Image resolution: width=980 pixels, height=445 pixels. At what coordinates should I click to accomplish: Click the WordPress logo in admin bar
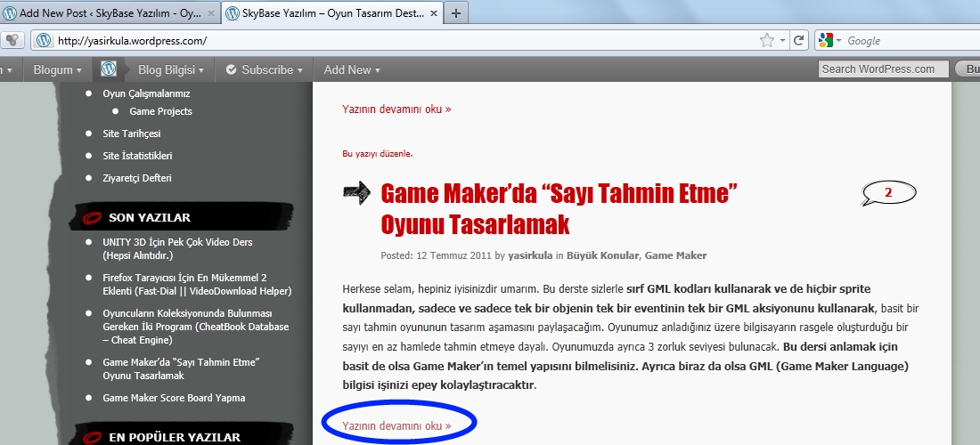[109, 69]
